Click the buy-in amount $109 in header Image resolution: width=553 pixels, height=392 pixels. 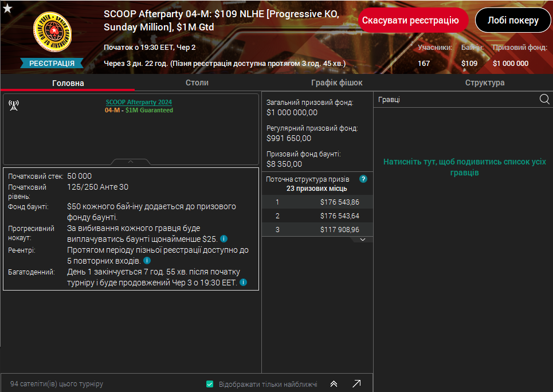point(469,63)
